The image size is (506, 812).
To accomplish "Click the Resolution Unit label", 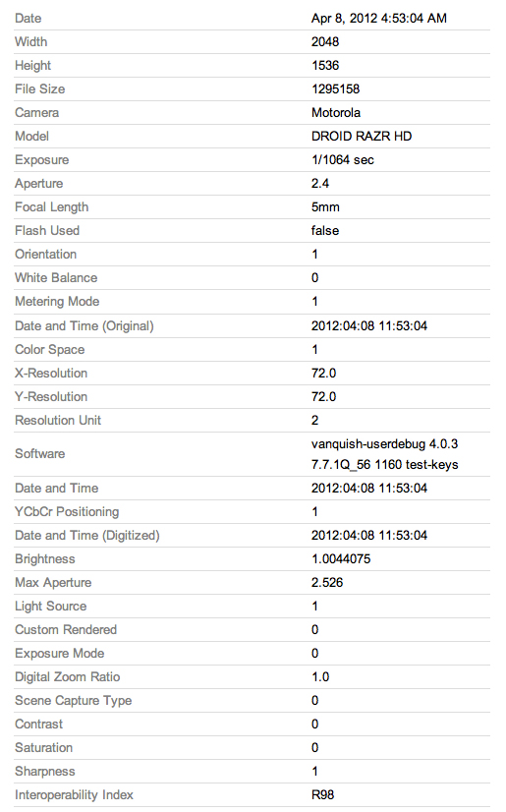I will coord(58,420).
